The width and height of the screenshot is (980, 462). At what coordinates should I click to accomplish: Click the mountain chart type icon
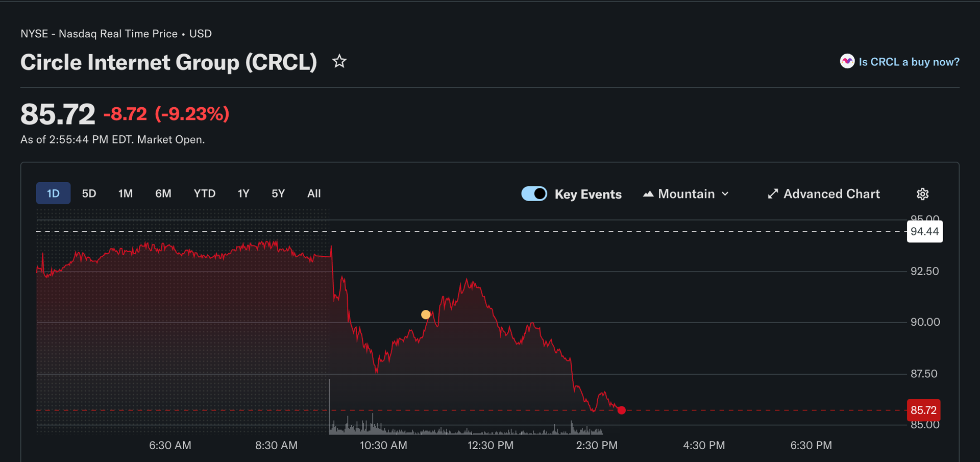pyautogui.click(x=648, y=194)
